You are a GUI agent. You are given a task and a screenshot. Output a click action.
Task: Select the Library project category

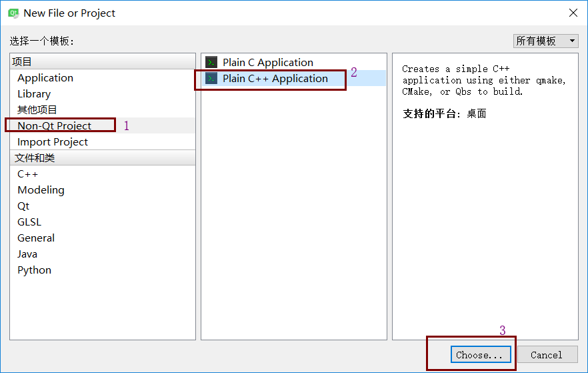click(103, 94)
